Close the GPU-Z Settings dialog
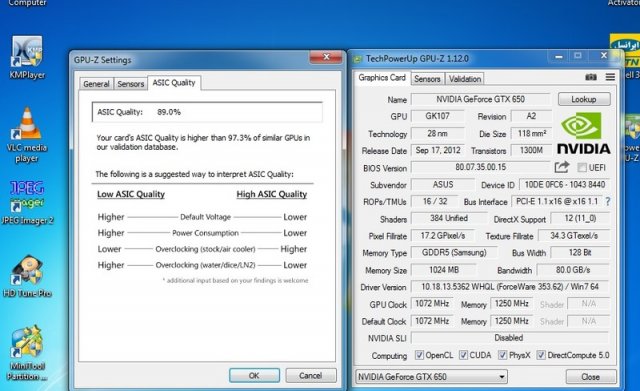This screenshot has height=391, width=640. (326, 57)
